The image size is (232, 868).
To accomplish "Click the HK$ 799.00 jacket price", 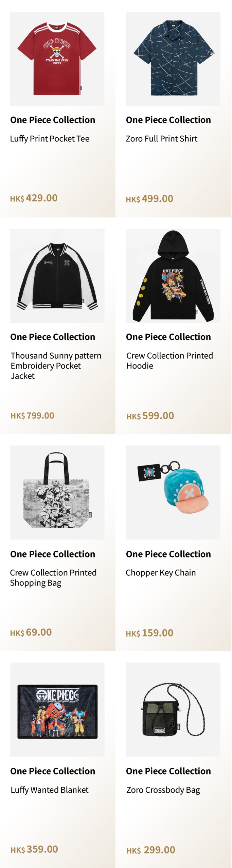I will [x=33, y=416].
